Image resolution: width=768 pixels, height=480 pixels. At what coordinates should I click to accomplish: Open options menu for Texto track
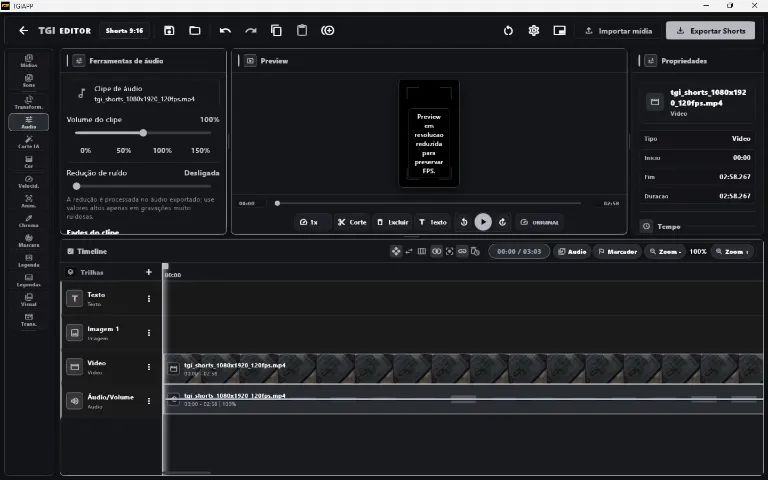[x=149, y=299]
